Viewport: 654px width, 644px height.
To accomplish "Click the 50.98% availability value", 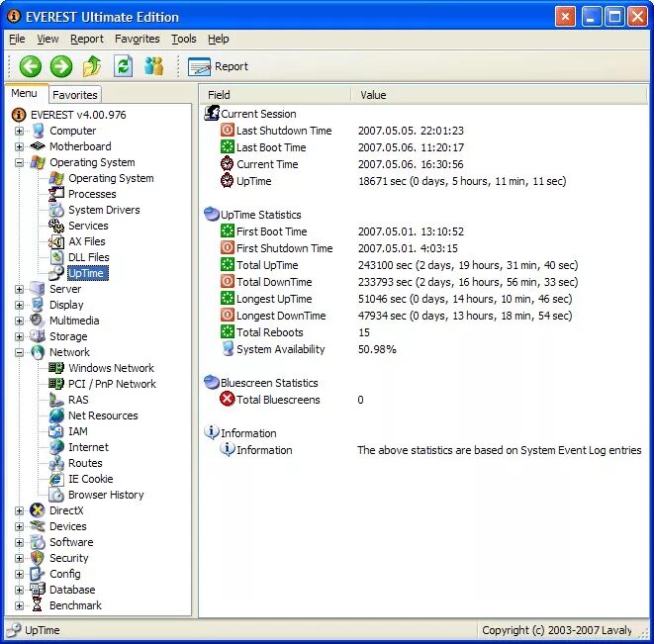I will click(377, 349).
